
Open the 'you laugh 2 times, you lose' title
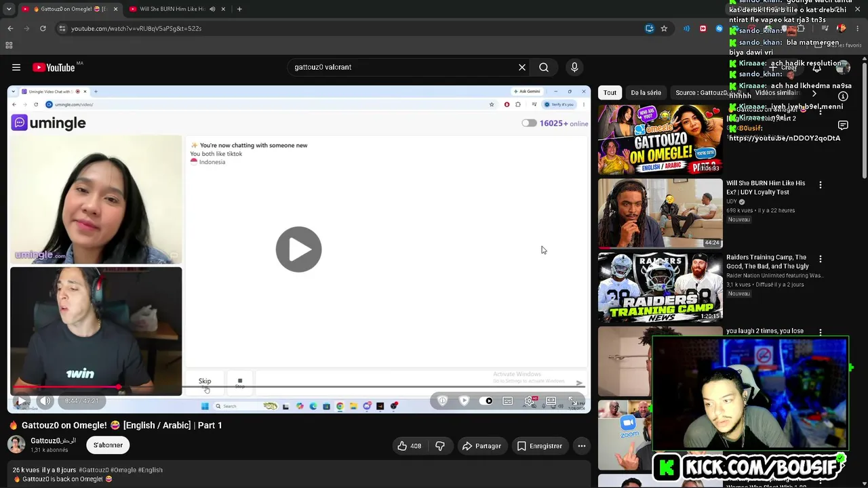click(x=765, y=331)
